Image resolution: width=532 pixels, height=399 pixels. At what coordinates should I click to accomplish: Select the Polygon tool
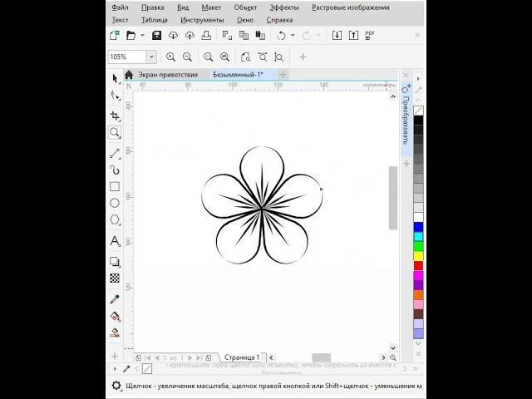click(115, 219)
